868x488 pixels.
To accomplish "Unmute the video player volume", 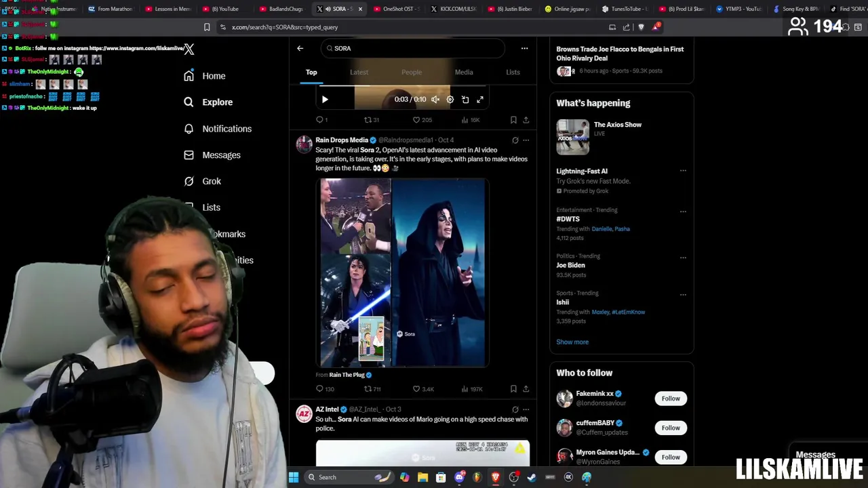I will tap(435, 100).
